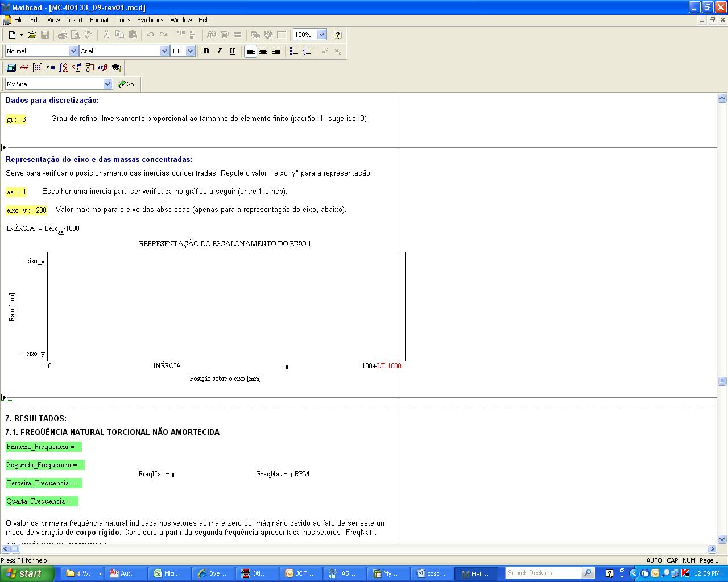Open the zoom 100% dropdown
The height and width of the screenshot is (582, 728).
pos(321,35)
